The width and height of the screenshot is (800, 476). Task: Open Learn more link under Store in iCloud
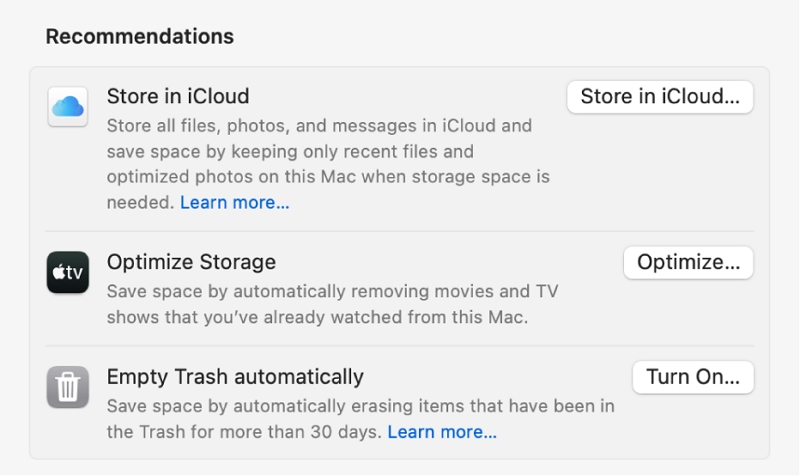235,203
